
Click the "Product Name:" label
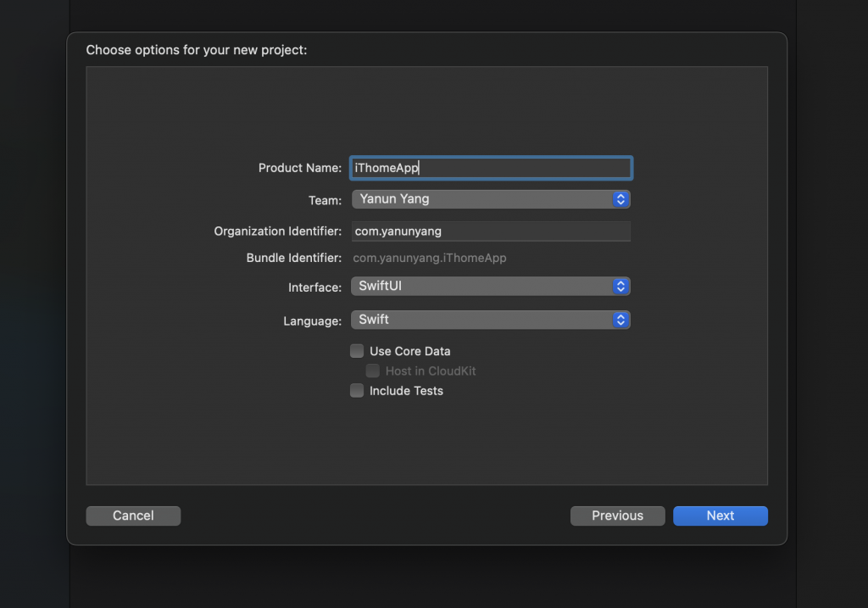300,168
